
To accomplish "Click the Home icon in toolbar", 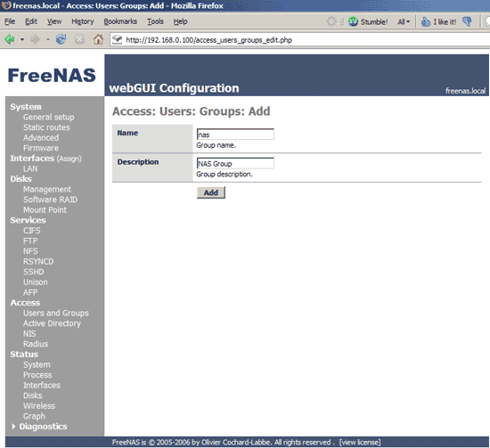I will point(98,39).
